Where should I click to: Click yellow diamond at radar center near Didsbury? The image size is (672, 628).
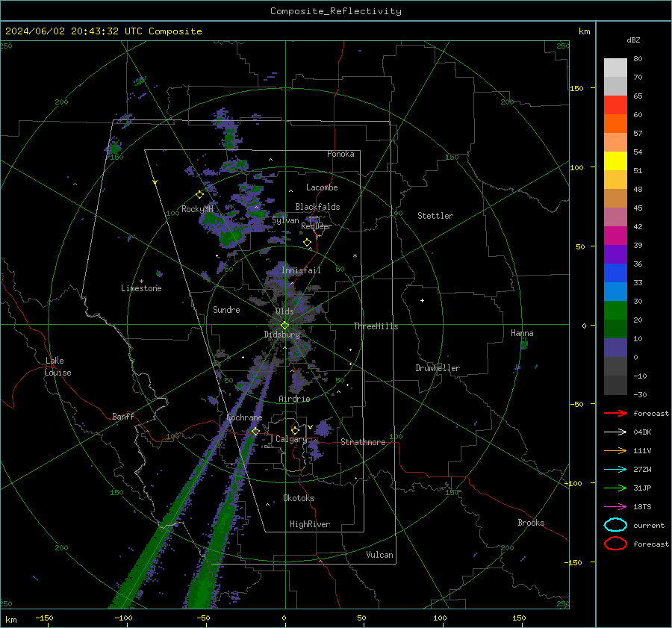click(x=284, y=326)
